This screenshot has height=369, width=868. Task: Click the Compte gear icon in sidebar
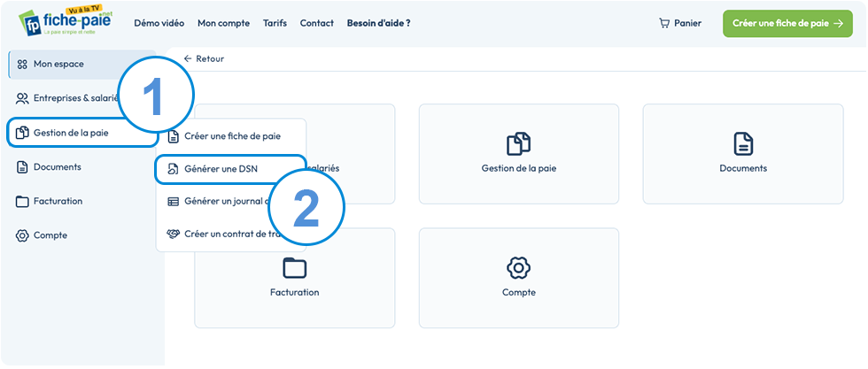click(x=22, y=235)
